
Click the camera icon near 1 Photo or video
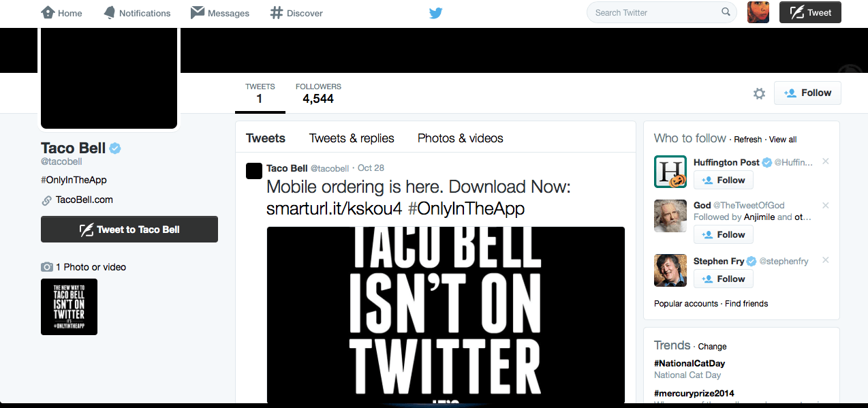click(x=46, y=267)
